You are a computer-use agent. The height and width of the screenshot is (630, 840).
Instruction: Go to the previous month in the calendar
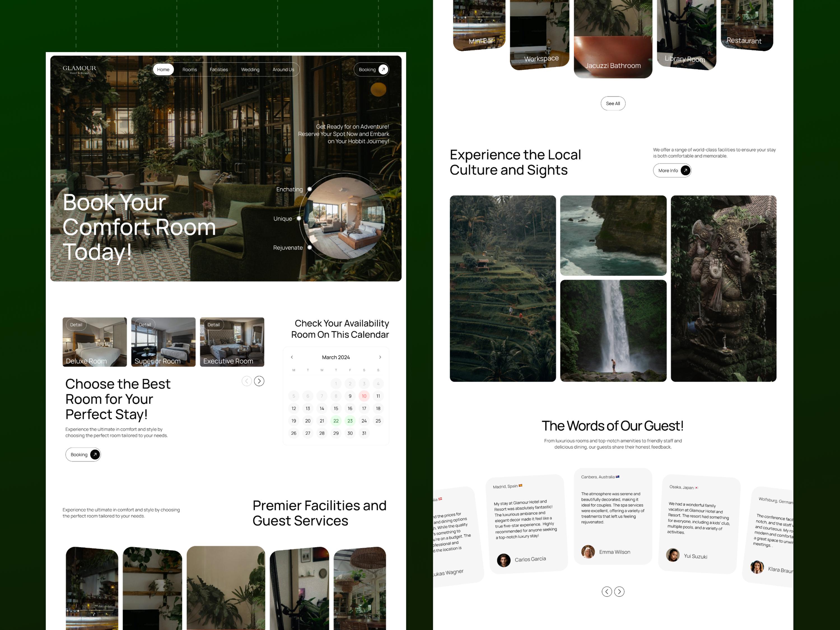292,357
